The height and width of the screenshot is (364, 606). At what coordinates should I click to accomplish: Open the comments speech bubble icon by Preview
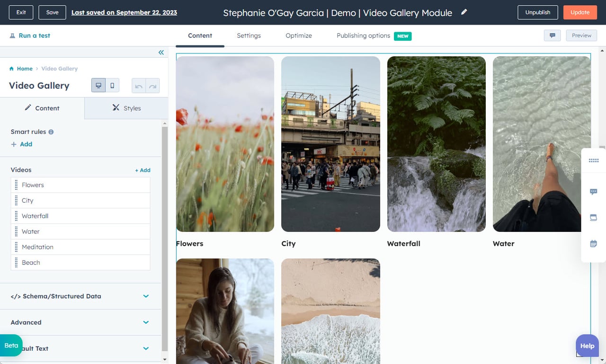click(x=553, y=36)
